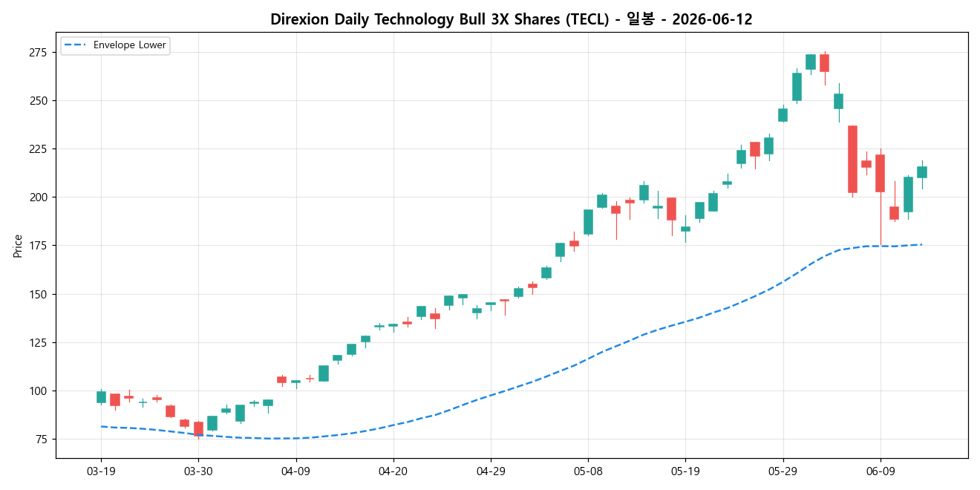Click the 225 price axis tick
980x490 pixels.
[38, 148]
